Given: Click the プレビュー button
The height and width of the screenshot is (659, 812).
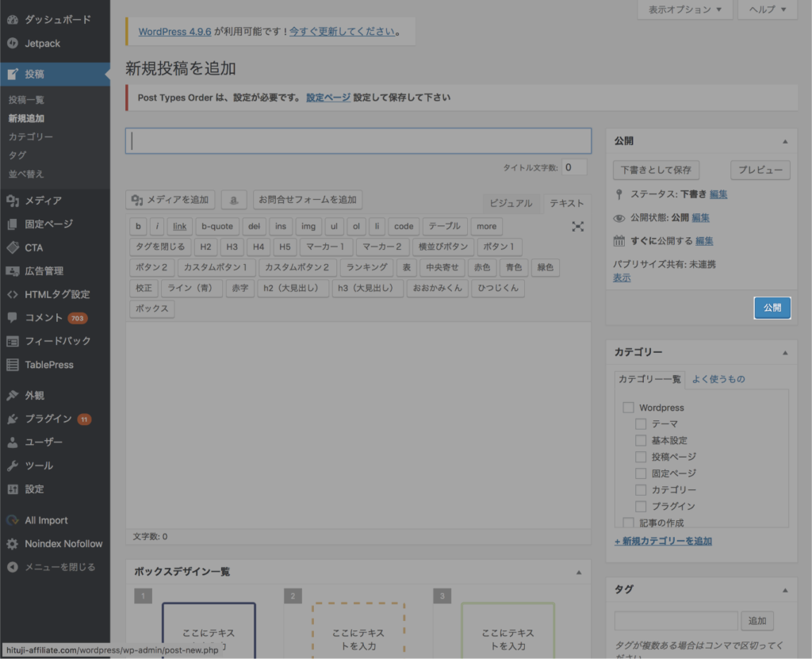Looking at the screenshot, I should pyautogui.click(x=760, y=170).
